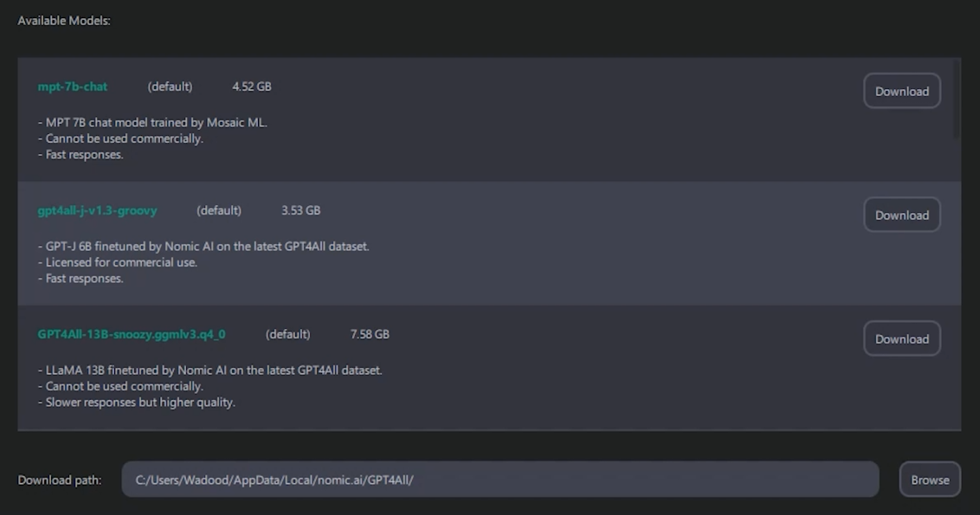The height and width of the screenshot is (515, 980).
Task: Click the Download path label
Action: click(x=60, y=480)
